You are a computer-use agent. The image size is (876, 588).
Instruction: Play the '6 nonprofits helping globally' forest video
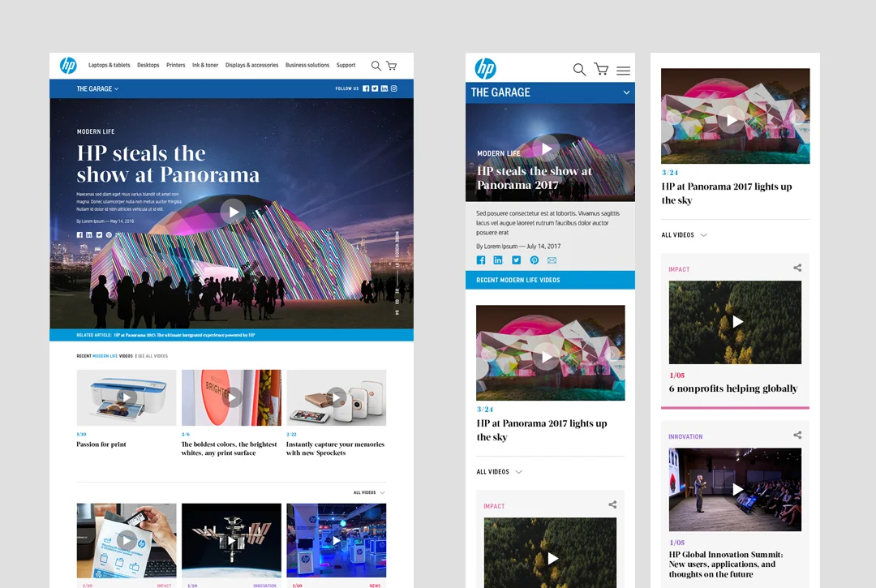click(x=737, y=322)
